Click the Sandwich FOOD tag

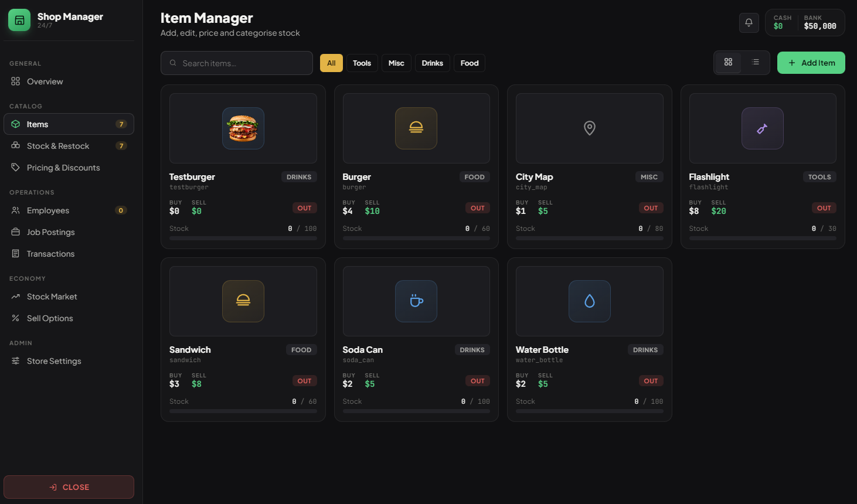301,350
